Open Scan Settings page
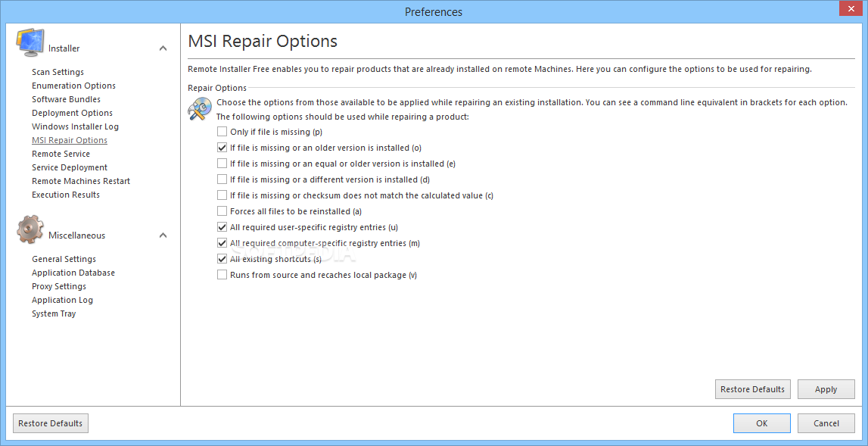868x446 pixels. 58,72
